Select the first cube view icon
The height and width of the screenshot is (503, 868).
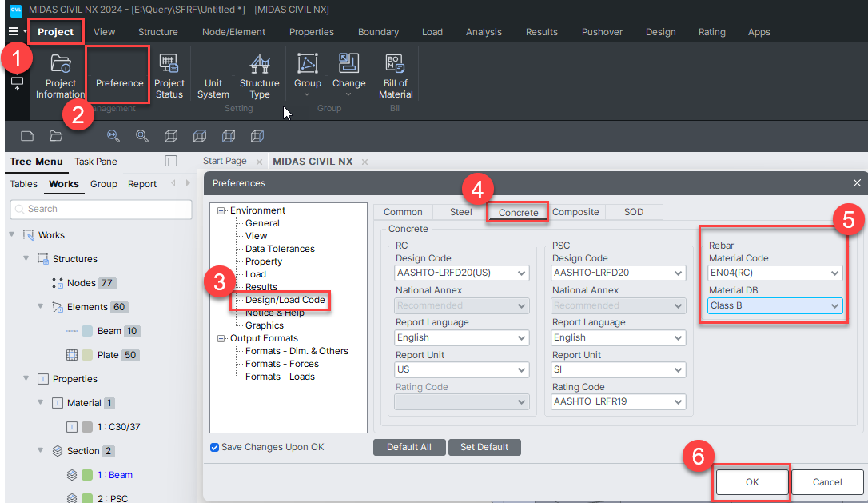pyautogui.click(x=171, y=136)
